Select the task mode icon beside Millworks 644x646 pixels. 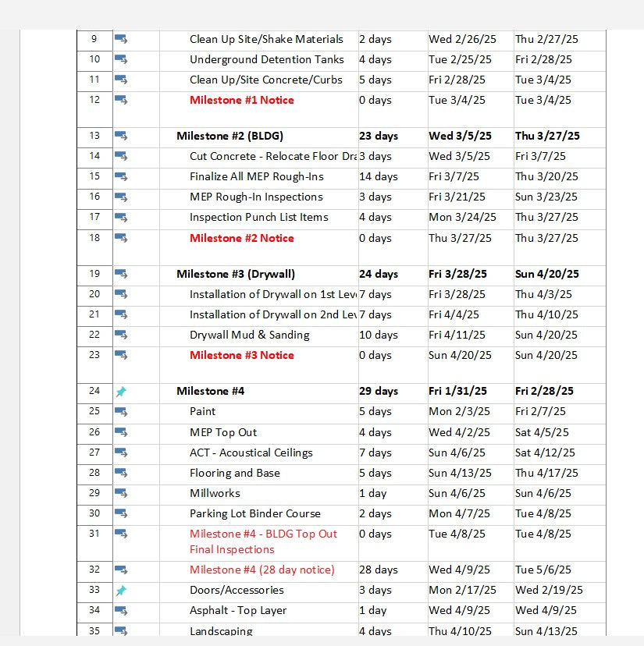tap(121, 493)
